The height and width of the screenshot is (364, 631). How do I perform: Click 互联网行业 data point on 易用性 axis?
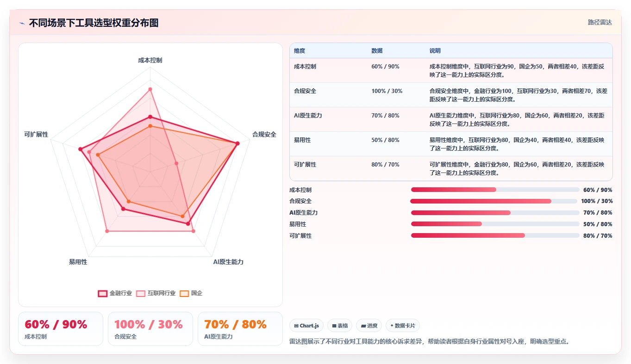107,231
